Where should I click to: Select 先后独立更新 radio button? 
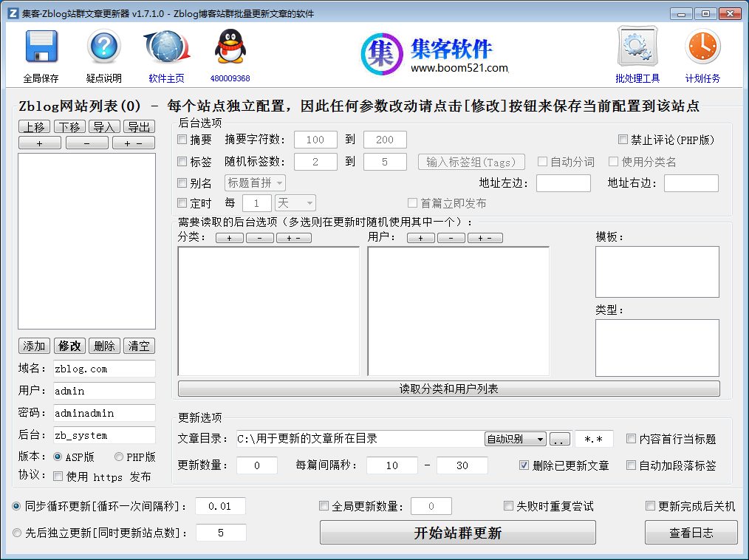(x=17, y=533)
